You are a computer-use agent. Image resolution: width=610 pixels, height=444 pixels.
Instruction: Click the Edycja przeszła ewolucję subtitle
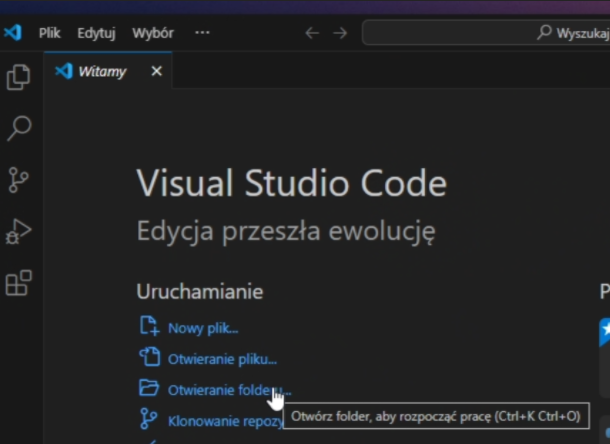coord(286,232)
